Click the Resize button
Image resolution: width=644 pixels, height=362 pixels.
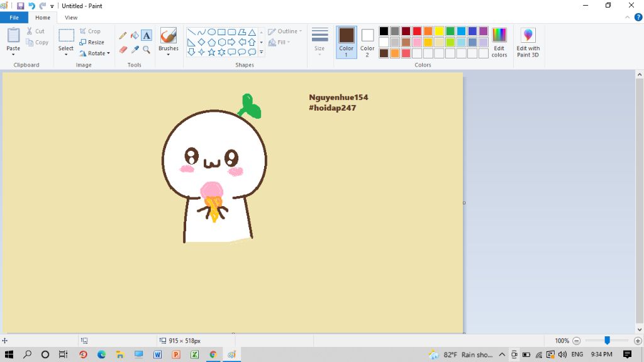click(92, 42)
